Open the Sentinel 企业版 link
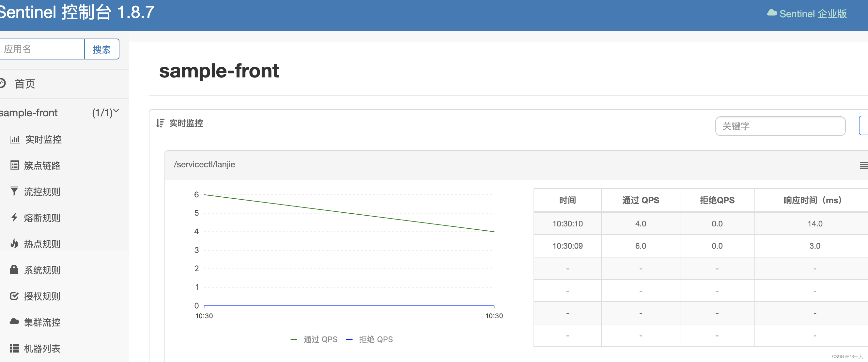 click(807, 13)
